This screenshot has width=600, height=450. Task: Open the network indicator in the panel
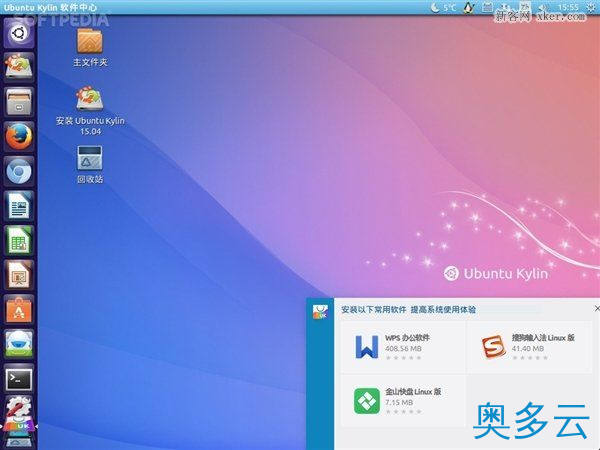(506, 7)
